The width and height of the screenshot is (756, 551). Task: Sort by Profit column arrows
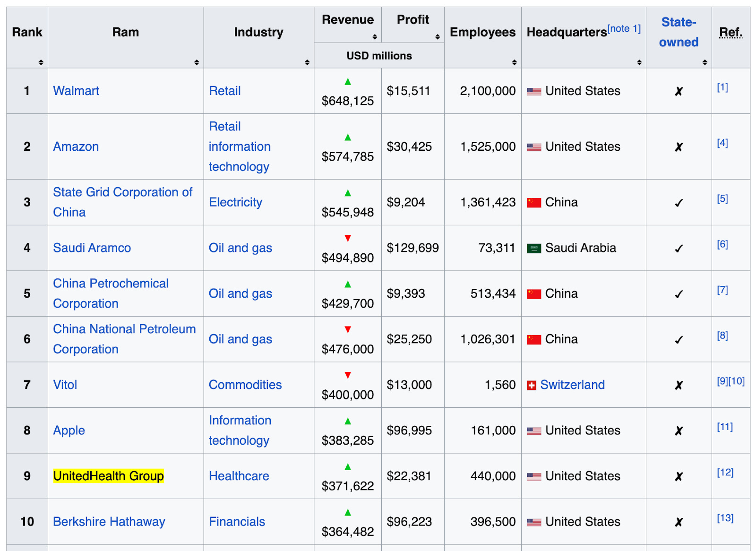point(438,37)
